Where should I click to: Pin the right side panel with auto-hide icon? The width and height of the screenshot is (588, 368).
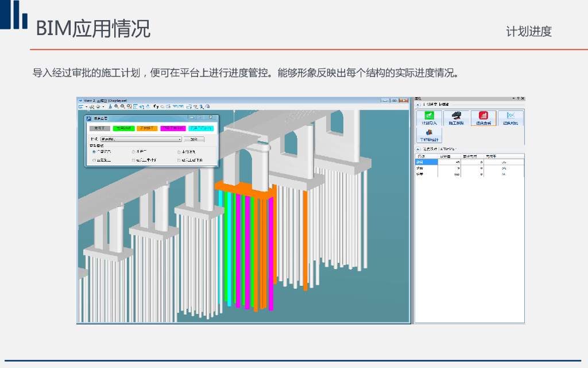519,98
